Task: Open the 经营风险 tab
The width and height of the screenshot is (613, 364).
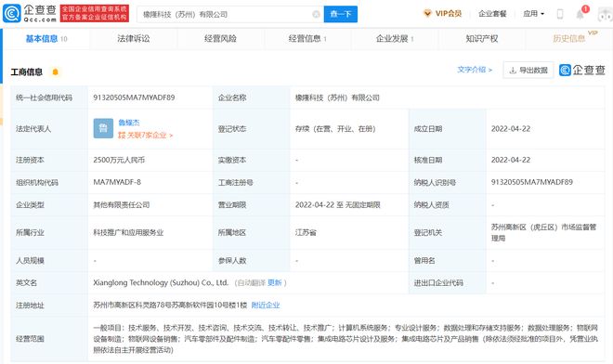Action: [x=220, y=38]
